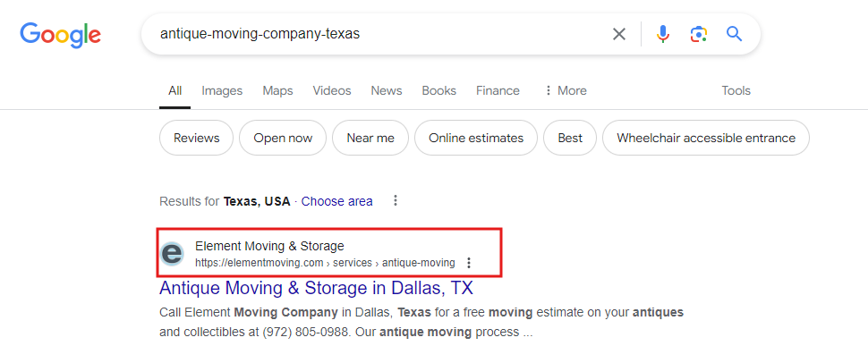Click the Choose area link

click(337, 201)
